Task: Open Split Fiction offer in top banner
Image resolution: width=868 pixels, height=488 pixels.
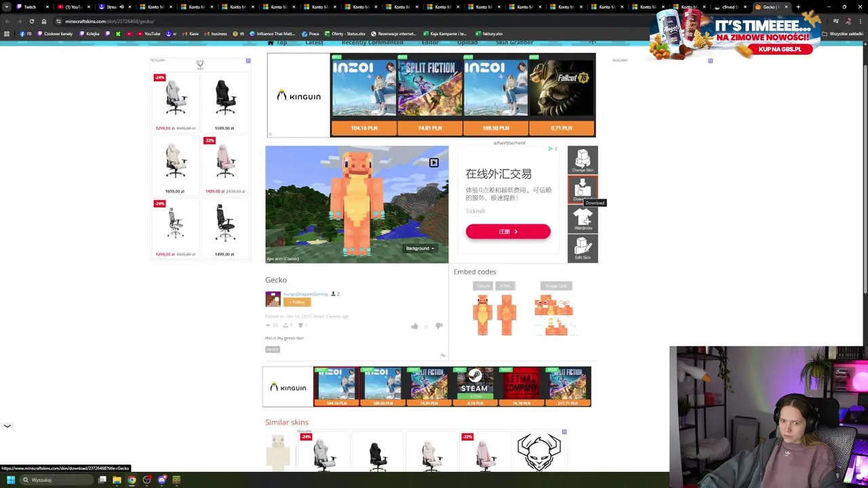Action: click(x=430, y=96)
